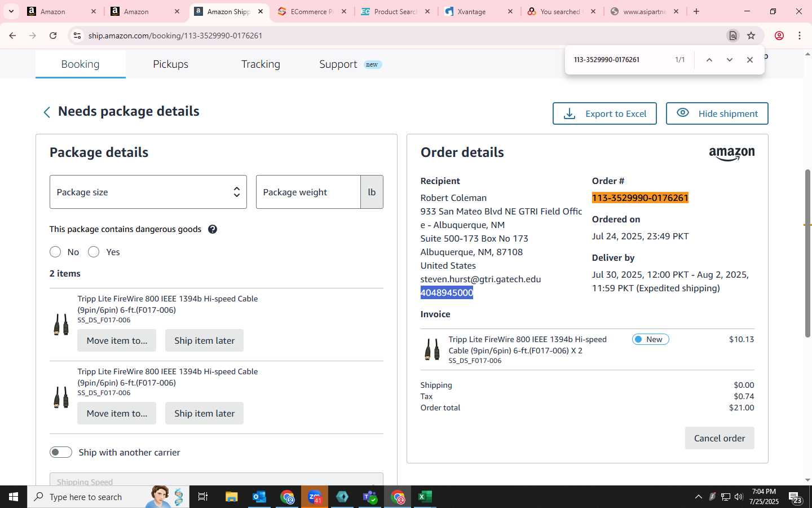Viewport: 812px width, 508px height.
Task: Click find bar search text field
Action: pyautogui.click(x=620, y=60)
